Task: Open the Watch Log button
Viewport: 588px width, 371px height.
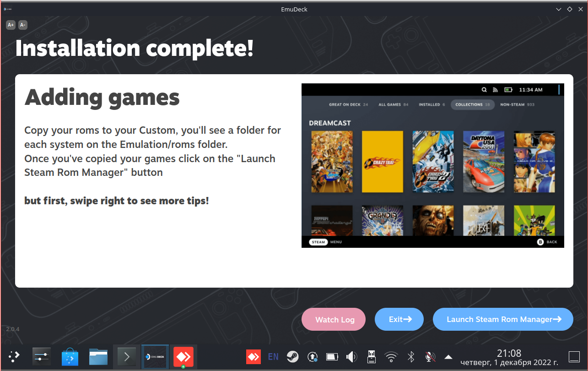Action: click(x=334, y=319)
